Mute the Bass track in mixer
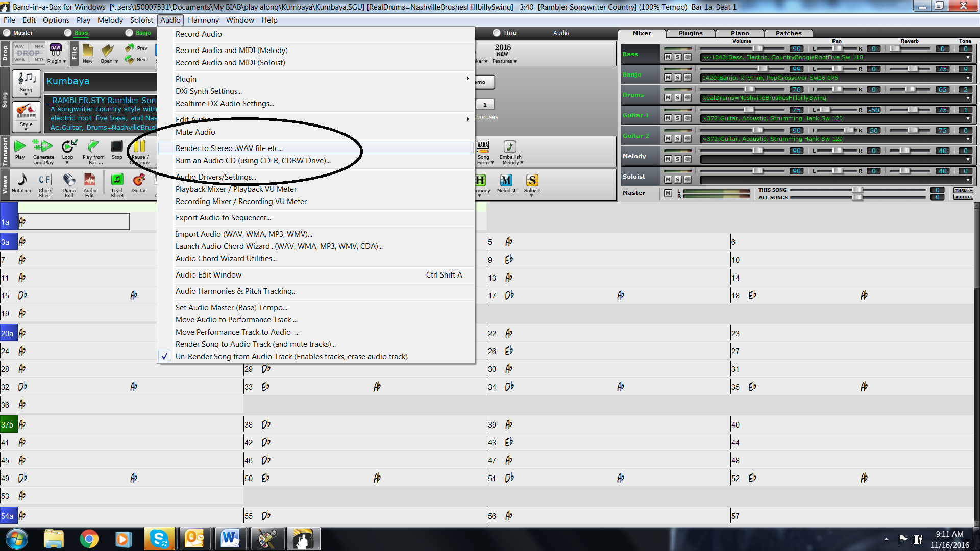980x551 pixels. click(668, 57)
